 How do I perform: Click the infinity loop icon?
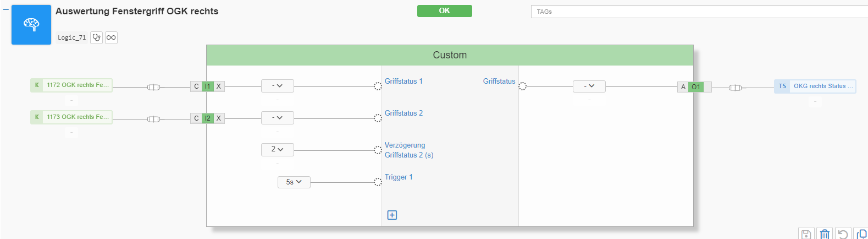(x=111, y=37)
